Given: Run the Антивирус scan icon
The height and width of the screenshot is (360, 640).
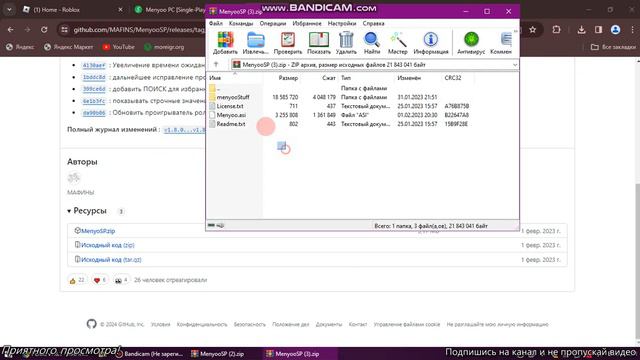Looking at the screenshot, I should pyautogui.click(x=471, y=43).
